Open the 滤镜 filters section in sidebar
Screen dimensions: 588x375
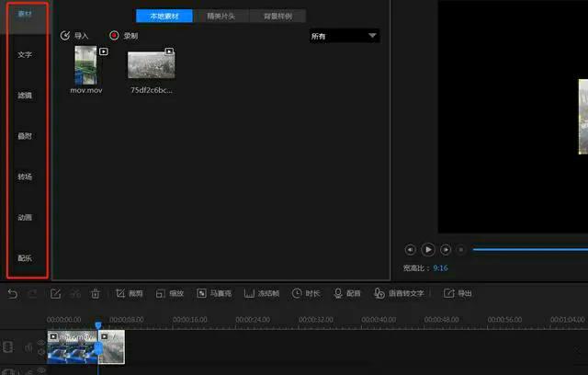(x=25, y=96)
